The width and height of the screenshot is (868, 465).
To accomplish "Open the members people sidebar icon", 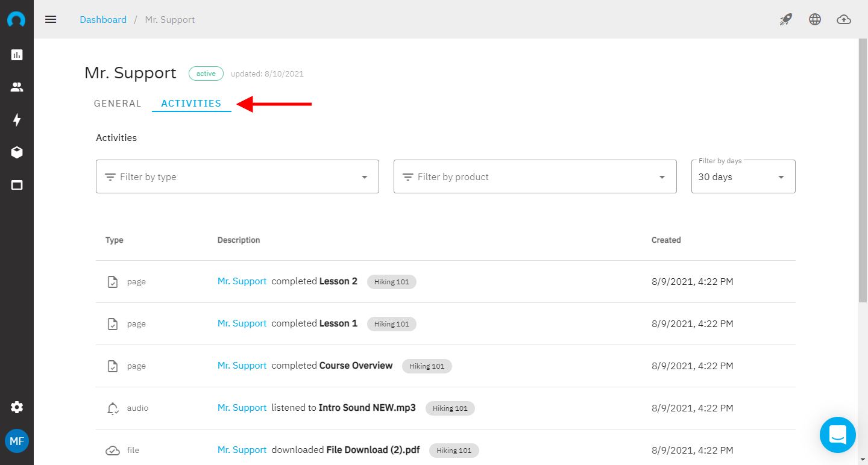I will tap(17, 87).
